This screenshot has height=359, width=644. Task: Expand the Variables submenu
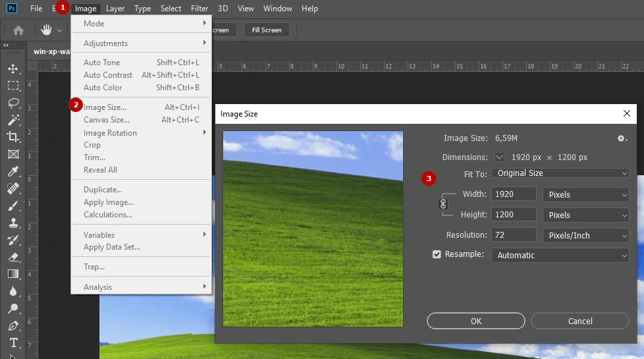[142, 235]
